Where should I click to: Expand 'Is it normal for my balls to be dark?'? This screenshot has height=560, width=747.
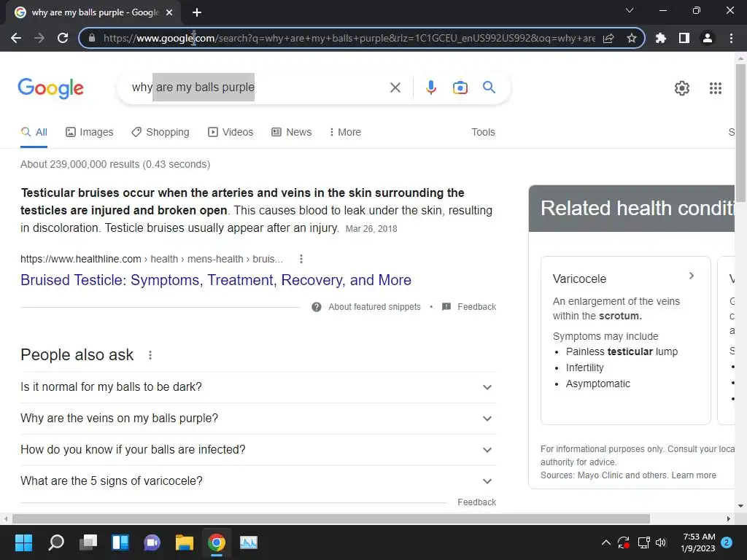tap(258, 387)
